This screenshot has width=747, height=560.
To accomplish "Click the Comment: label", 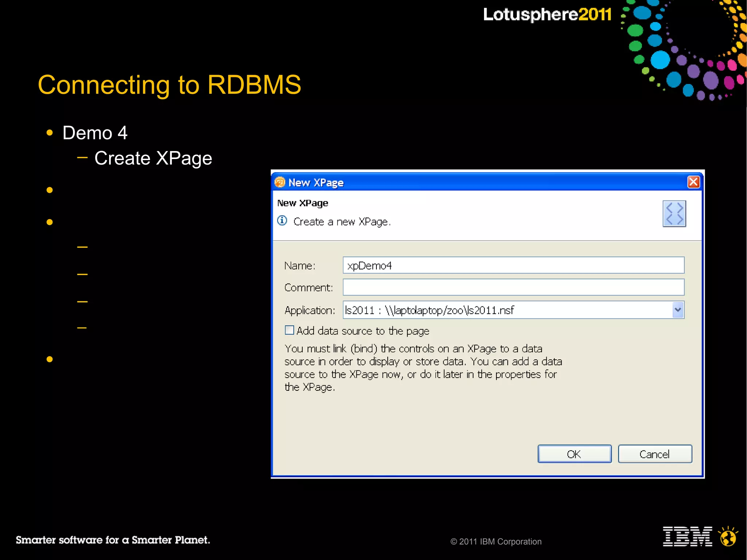I will click(309, 287).
